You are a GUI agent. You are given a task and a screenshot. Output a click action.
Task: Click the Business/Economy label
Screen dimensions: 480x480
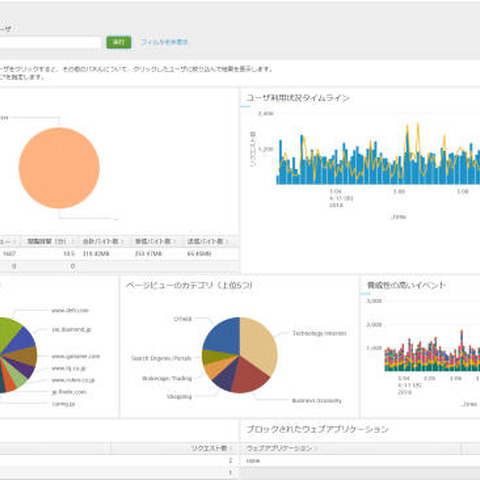coord(317,400)
